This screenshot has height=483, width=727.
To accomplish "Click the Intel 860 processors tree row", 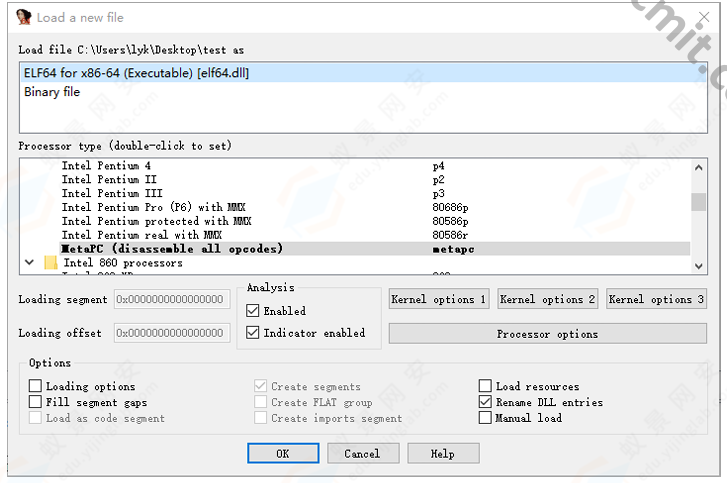I will (123, 263).
